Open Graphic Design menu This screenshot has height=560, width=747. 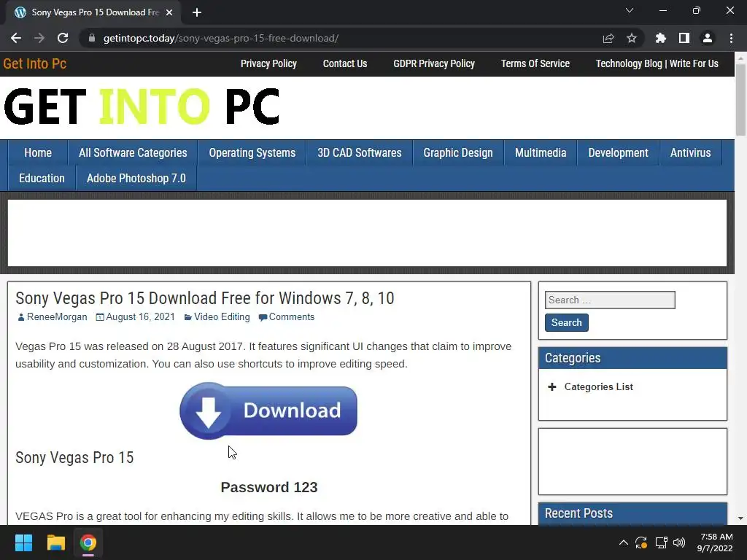click(458, 153)
